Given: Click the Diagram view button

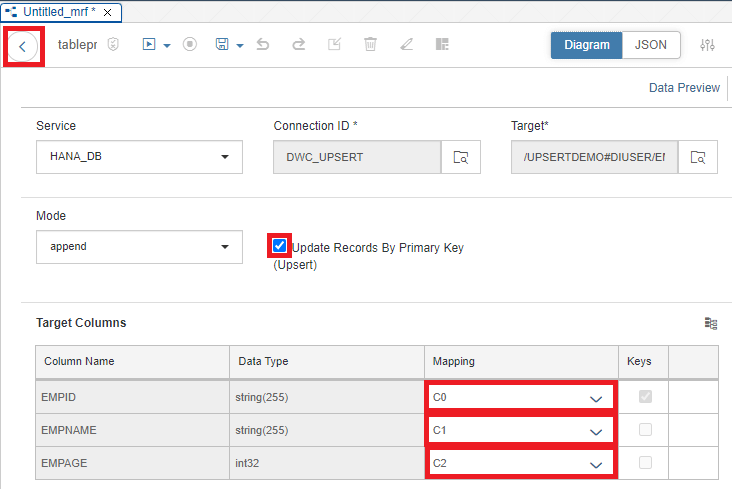Looking at the screenshot, I should pos(587,45).
